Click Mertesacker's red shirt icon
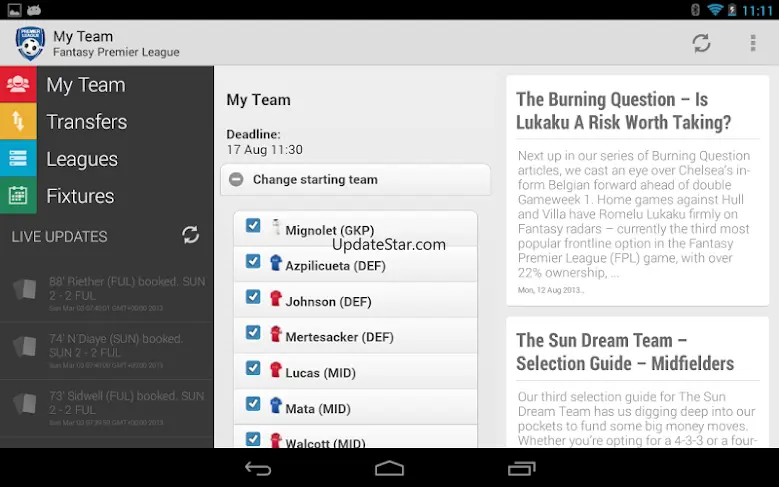 pyautogui.click(x=276, y=333)
